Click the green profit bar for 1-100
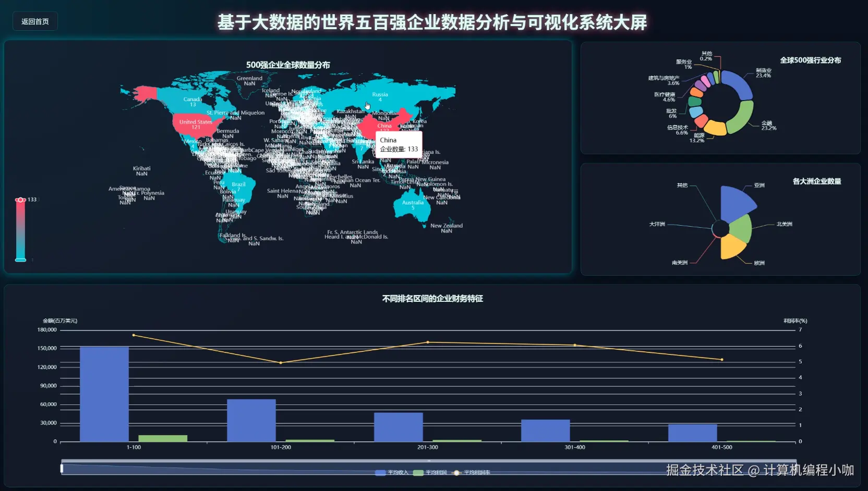 [x=163, y=438]
